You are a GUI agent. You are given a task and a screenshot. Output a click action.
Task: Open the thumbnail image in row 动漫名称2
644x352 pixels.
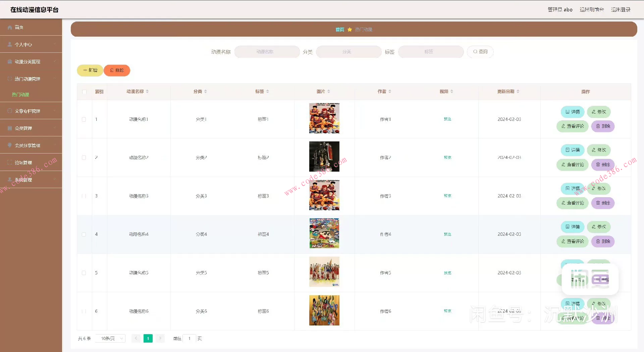tap(324, 157)
